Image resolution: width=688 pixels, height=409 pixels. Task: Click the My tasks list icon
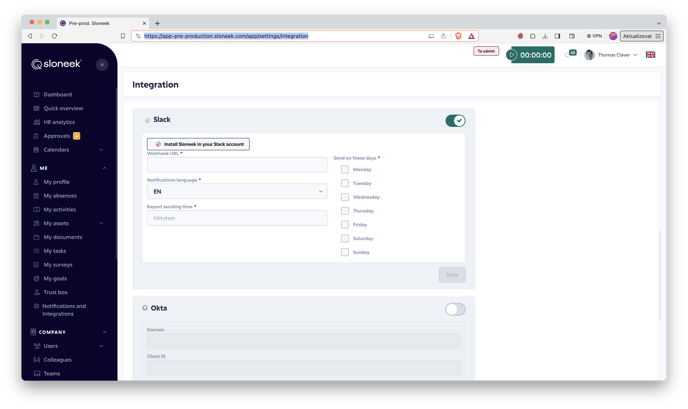coord(36,251)
